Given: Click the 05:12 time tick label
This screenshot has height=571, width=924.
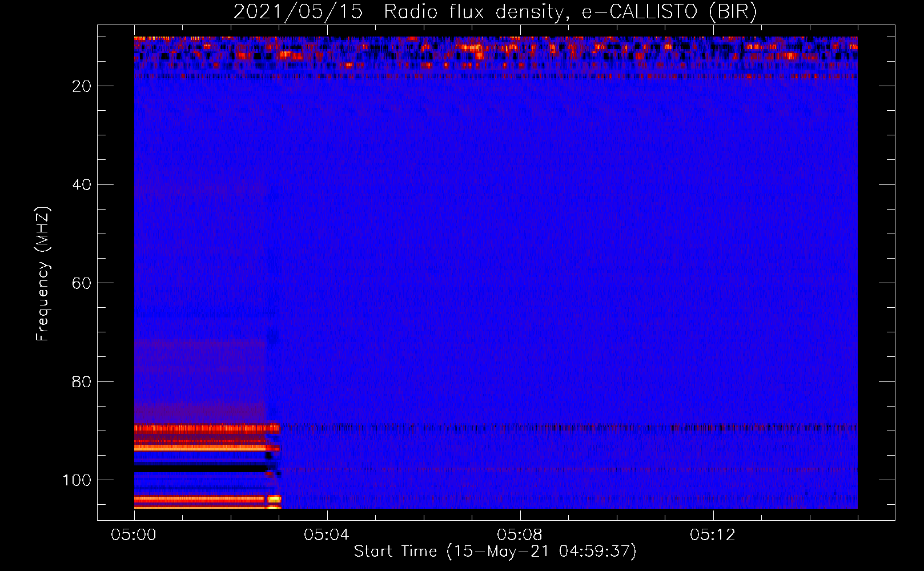Looking at the screenshot, I should (x=713, y=535).
